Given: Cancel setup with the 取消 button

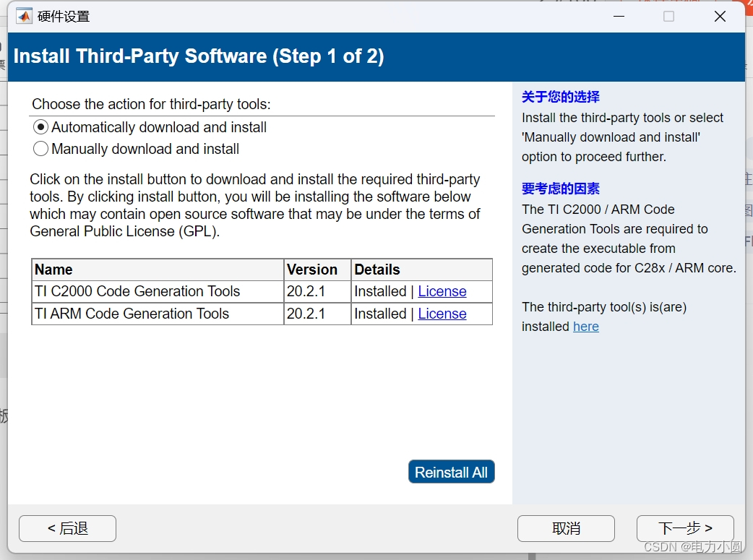Looking at the screenshot, I should [x=566, y=528].
